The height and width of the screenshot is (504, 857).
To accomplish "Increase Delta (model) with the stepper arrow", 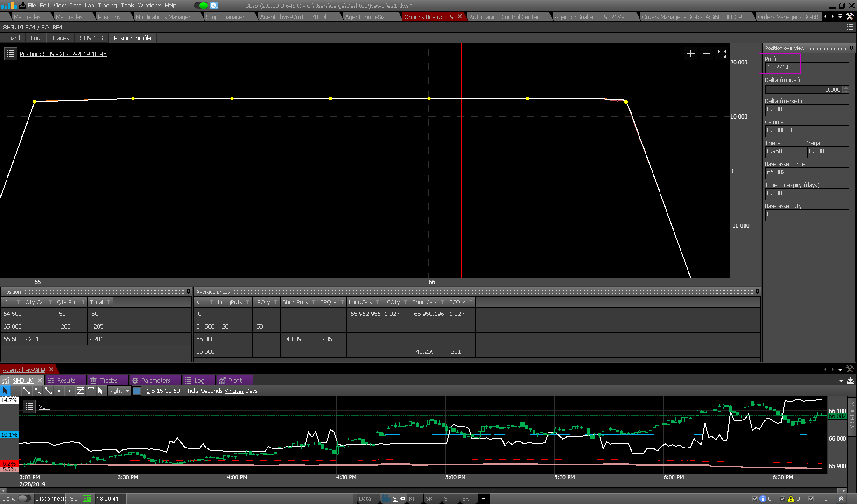I will tap(845, 88).
